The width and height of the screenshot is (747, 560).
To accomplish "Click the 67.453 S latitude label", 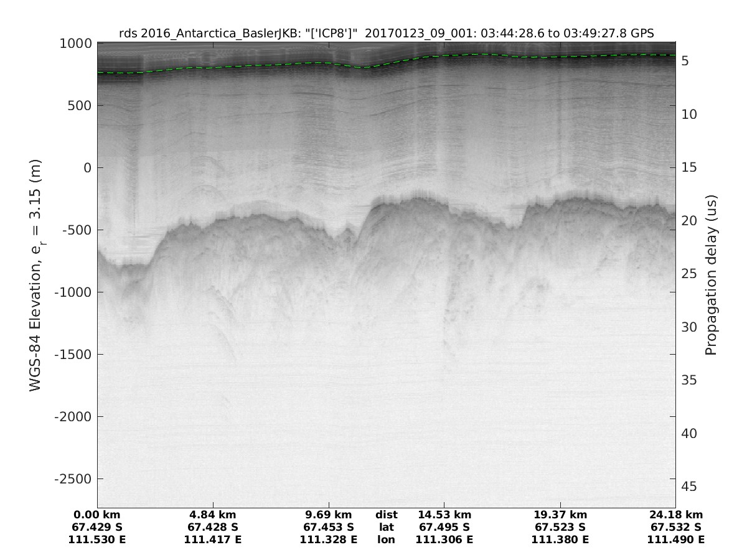I will click(329, 527).
